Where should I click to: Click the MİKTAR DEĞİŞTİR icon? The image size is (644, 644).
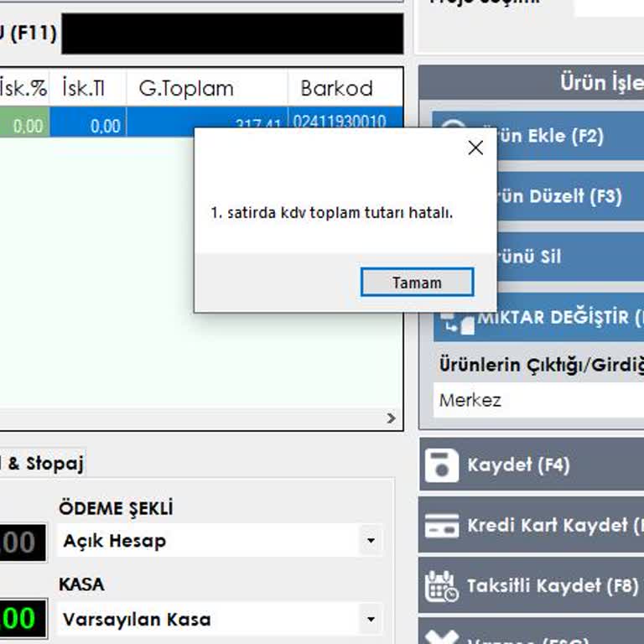(x=457, y=323)
